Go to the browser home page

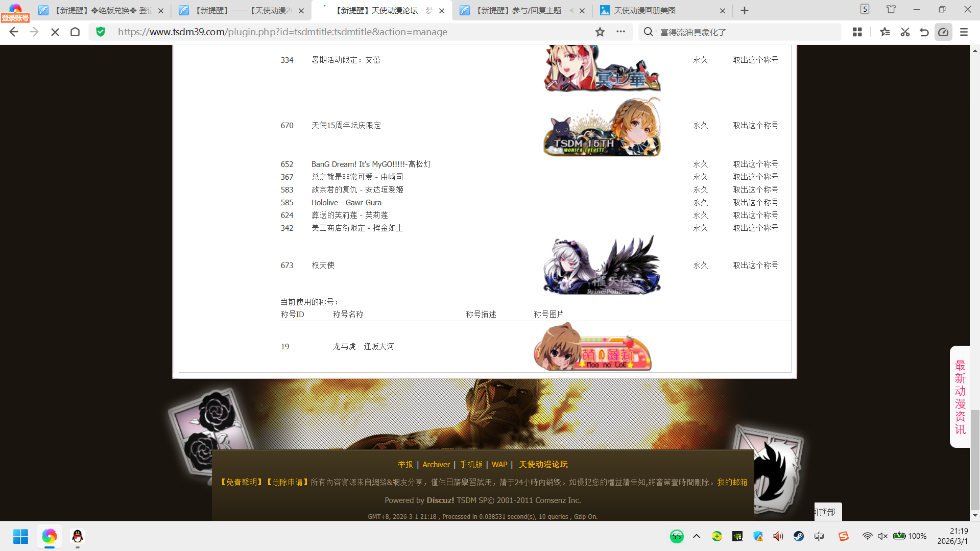(75, 32)
